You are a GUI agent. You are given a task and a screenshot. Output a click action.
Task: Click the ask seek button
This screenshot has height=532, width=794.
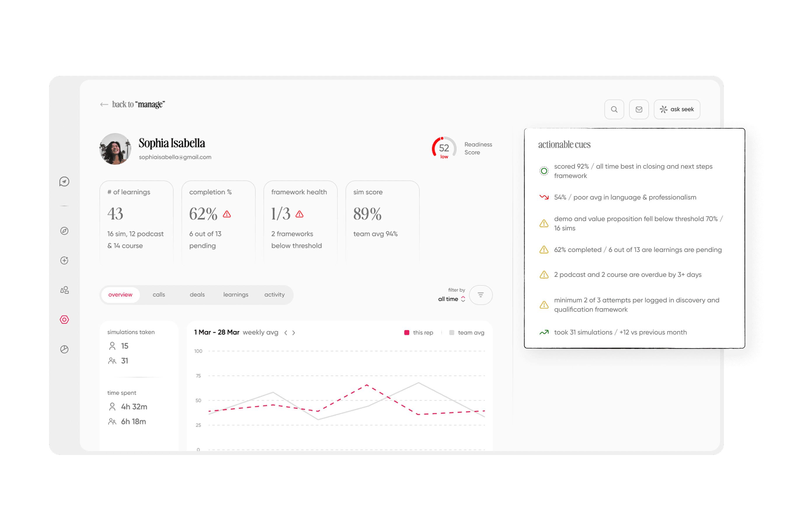point(677,109)
